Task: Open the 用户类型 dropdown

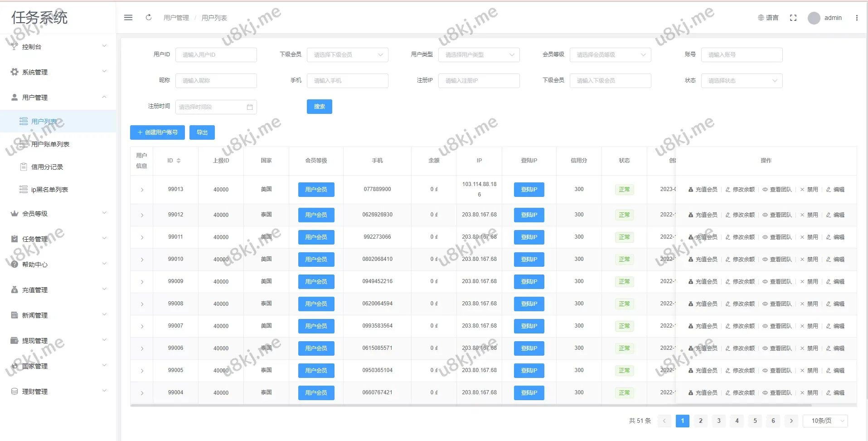Action: coord(479,55)
